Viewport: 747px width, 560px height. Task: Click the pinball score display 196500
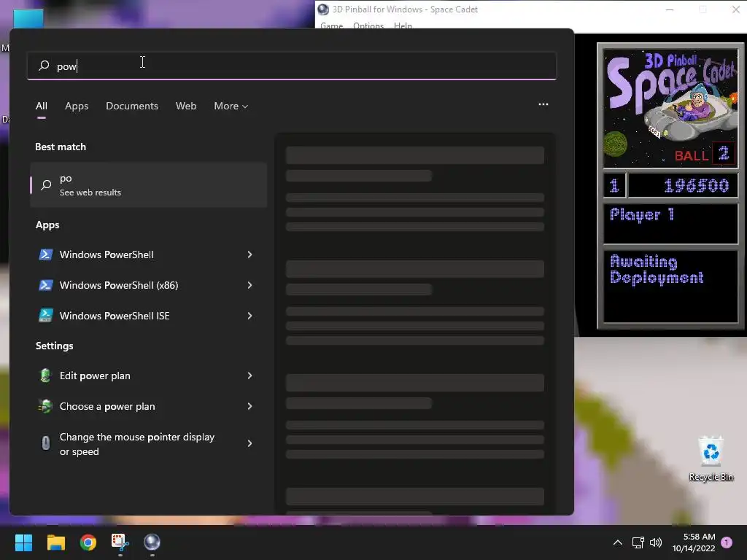[x=682, y=185]
